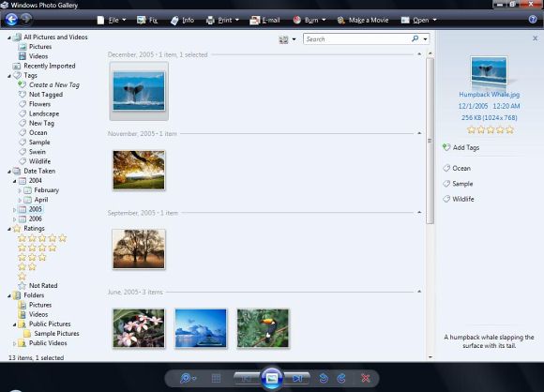
Task: Open the zoom thumbnail size control
Action: (x=188, y=378)
